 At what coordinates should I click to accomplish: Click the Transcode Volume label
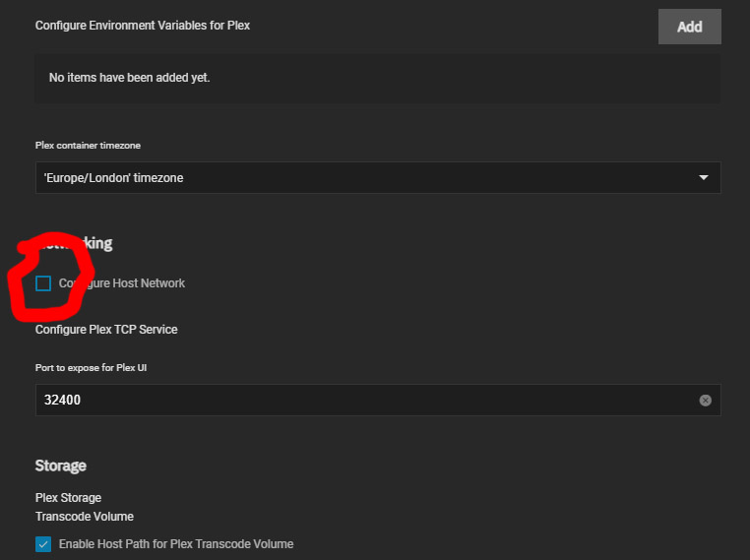click(85, 517)
